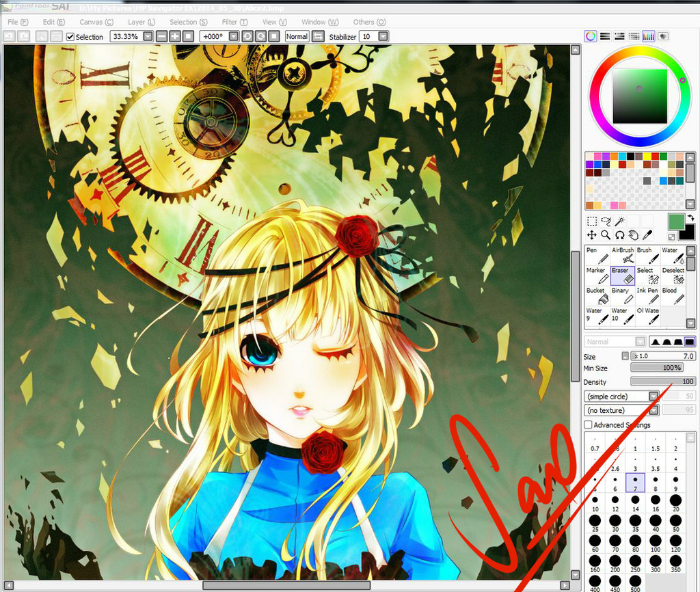Activate the move layer tool

[591, 235]
